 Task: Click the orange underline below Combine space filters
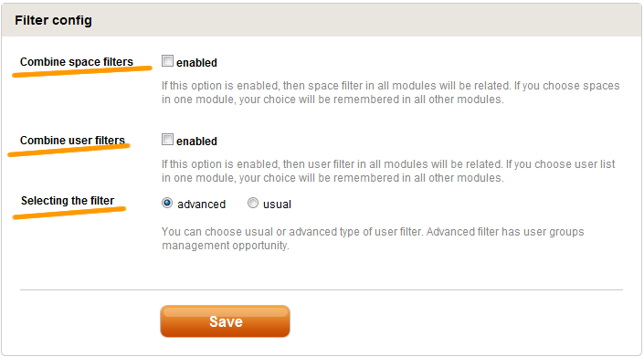pos(82,71)
